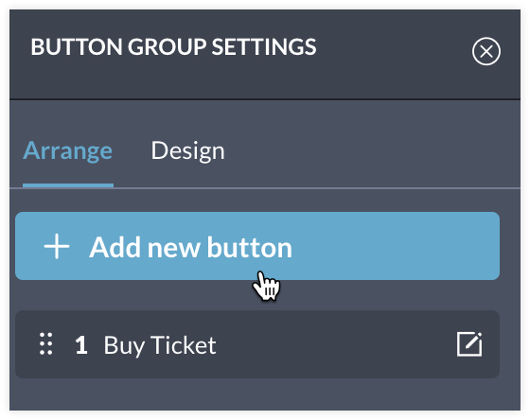This screenshot has height=420, width=530.
Task: Click the number 1 beside Buy Ticket
Action: click(x=81, y=345)
